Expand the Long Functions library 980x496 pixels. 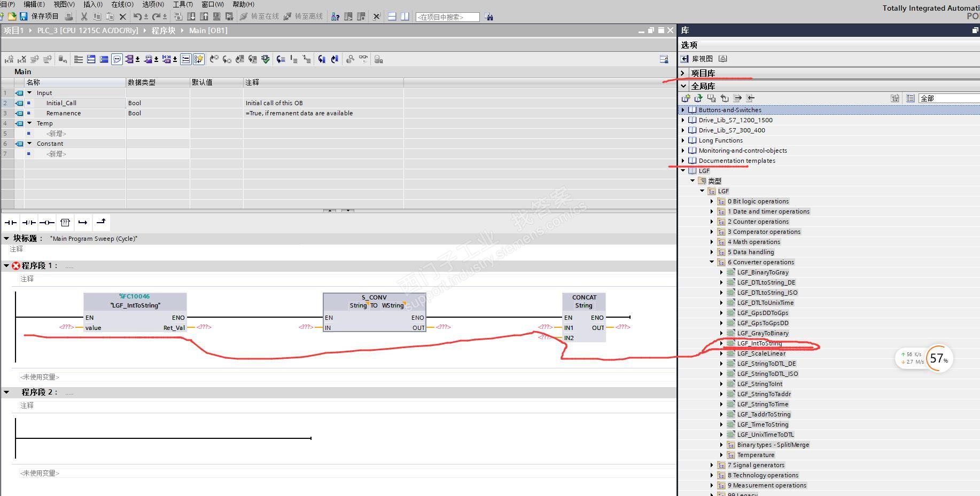[x=683, y=140]
